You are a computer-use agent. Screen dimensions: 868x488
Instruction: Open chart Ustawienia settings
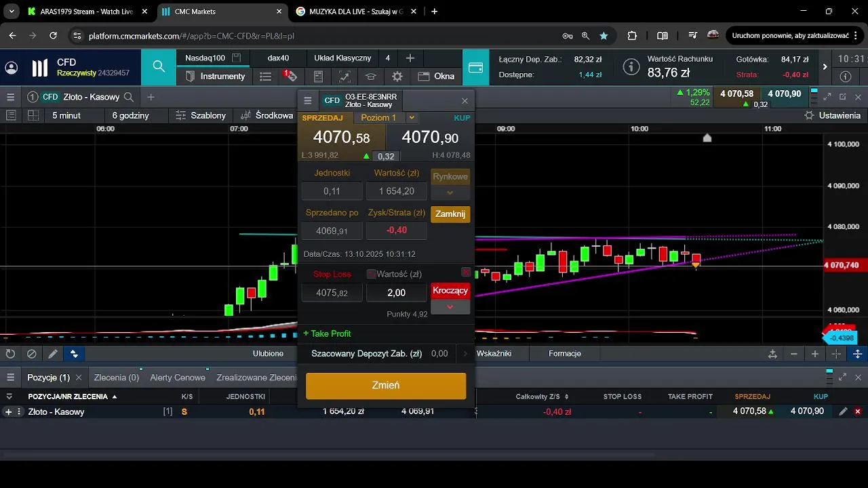(832, 115)
